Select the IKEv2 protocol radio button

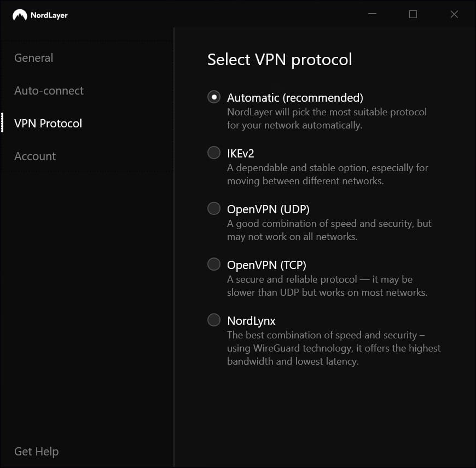[x=213, y=153]
